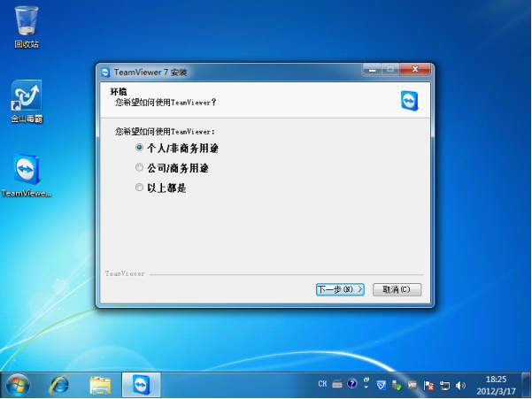Open the 金山毒霸 desktop shortcut

[x=27, y=102]
